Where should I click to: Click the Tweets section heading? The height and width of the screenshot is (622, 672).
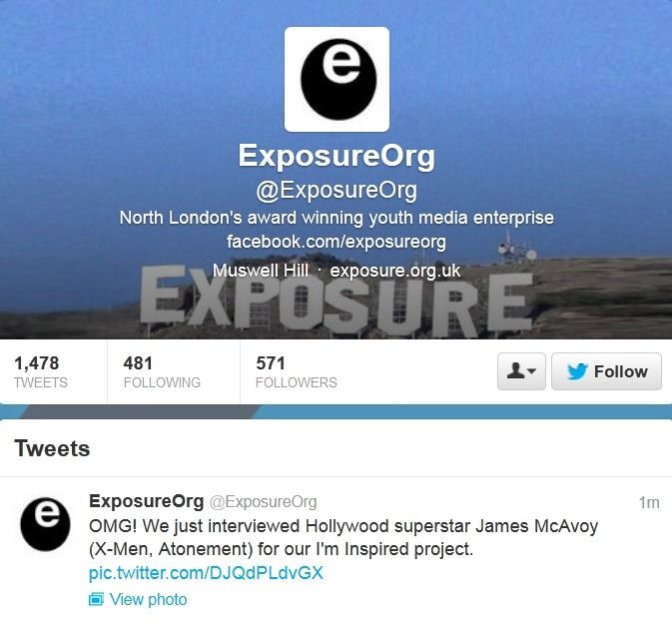coord(52,448)
